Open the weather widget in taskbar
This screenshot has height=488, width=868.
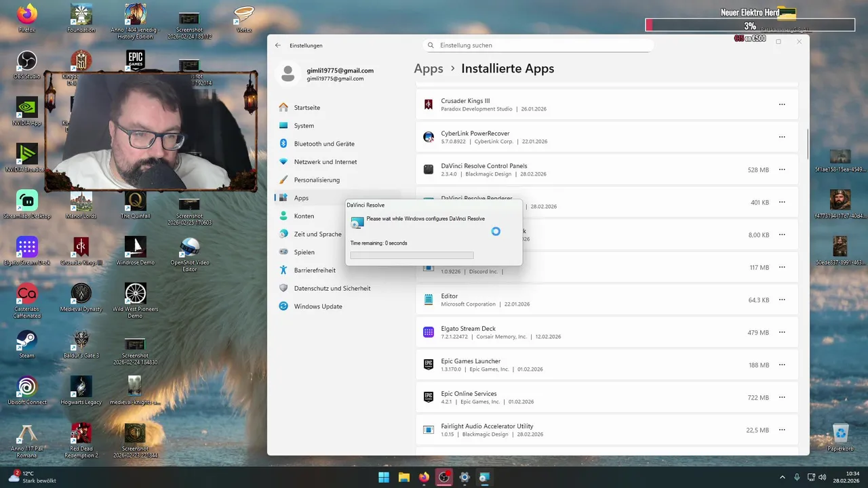[x=33, y=477]
